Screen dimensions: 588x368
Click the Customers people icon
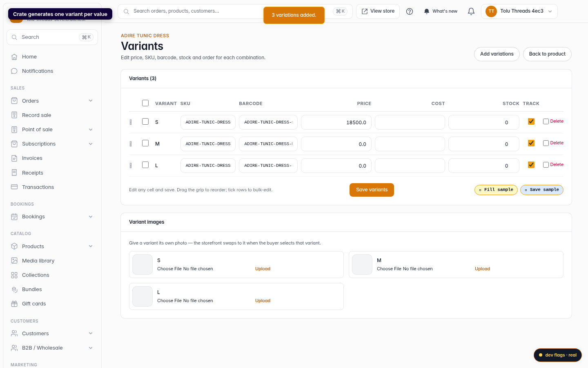[14, 334]
